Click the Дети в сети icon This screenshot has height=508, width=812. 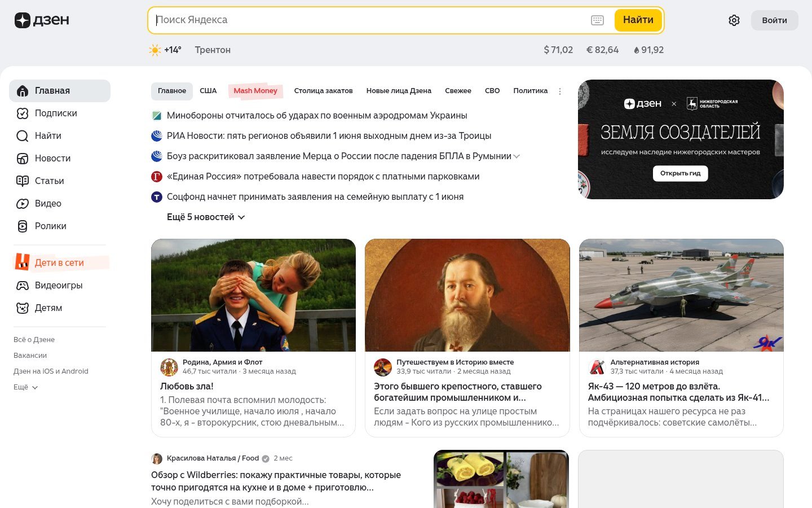22,262
